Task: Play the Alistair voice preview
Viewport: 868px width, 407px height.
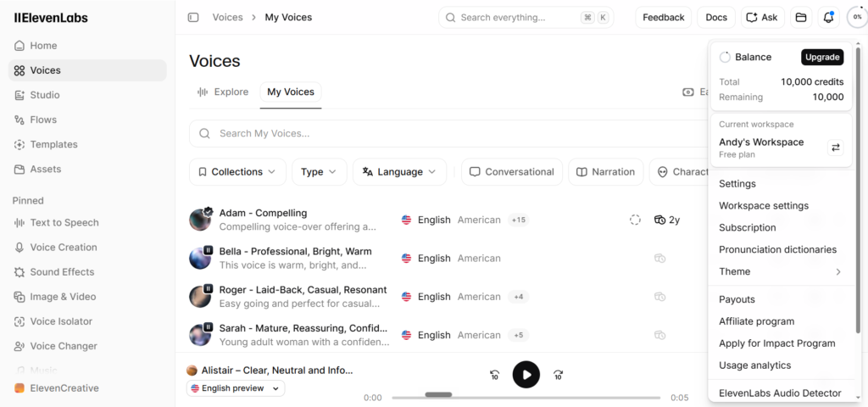Action: pos(526,375)
